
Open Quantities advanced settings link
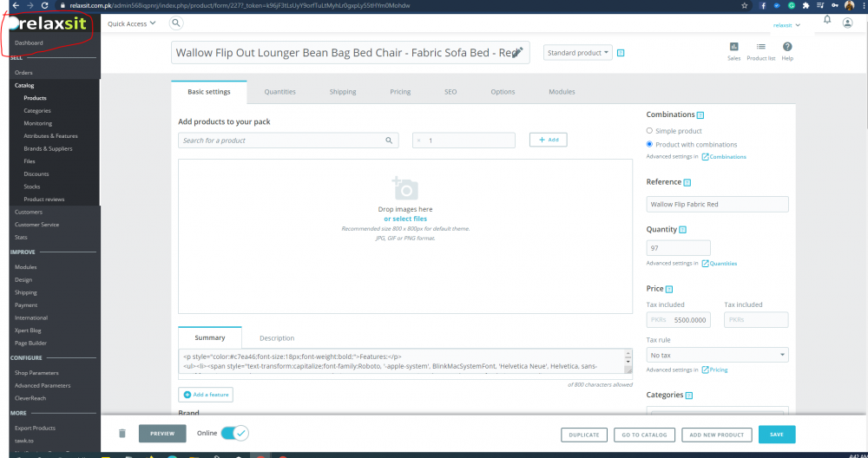(720, 264)
